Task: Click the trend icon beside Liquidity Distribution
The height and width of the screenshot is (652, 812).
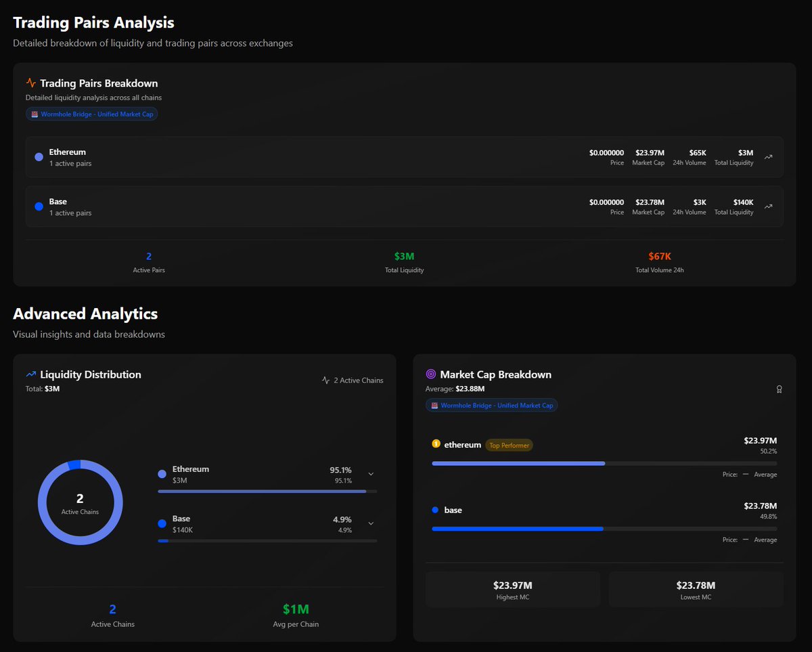Action: 31,374
